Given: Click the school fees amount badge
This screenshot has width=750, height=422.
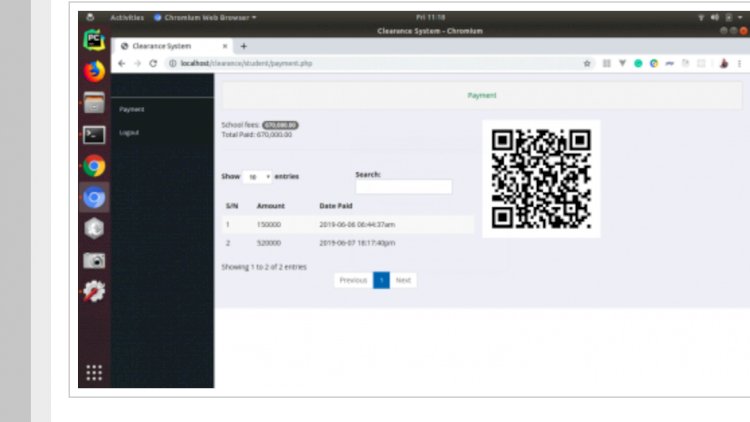Looking at the screenshot, I should pyautogui.click(x=280, y=125).
